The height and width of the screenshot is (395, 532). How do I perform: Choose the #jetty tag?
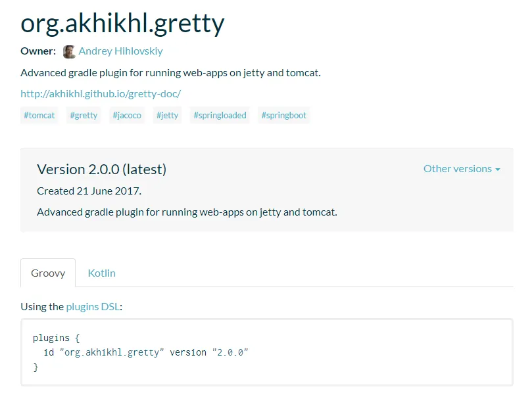tap(167, 115)
